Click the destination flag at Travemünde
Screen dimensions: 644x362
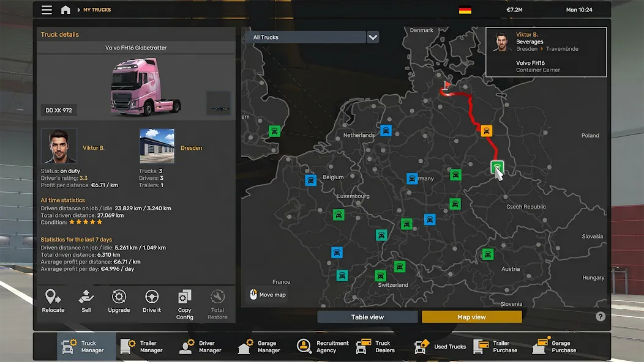[x=446, y=86]
